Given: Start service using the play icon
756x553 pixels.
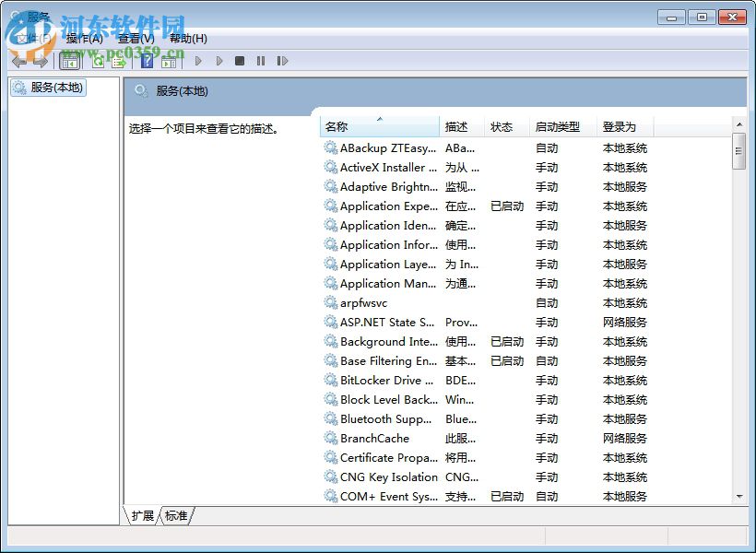Looking at the screenshot, I should (198, 61).
